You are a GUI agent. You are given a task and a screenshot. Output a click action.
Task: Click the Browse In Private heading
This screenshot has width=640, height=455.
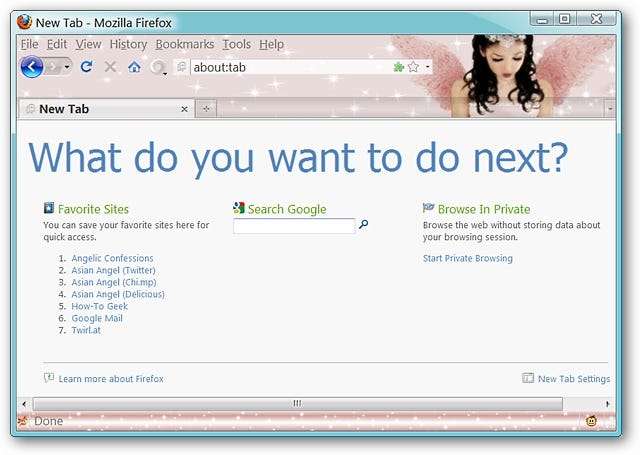pyautogui.click(x=484, y=209)
